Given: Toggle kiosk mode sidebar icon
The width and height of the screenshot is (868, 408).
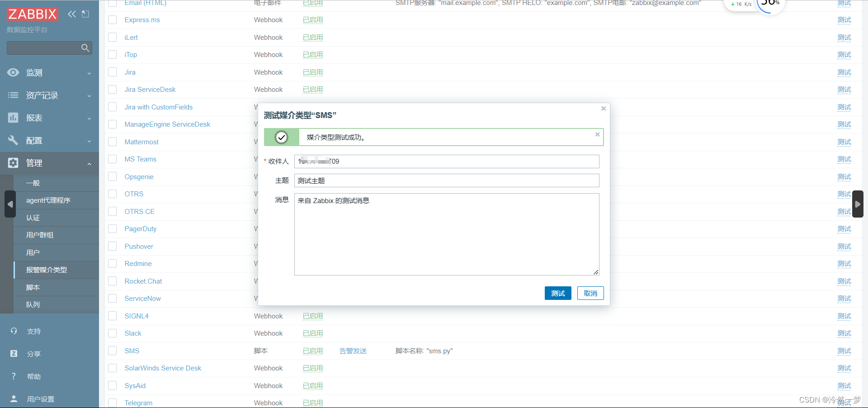Looking at the screenshot, I should point(85,14).
